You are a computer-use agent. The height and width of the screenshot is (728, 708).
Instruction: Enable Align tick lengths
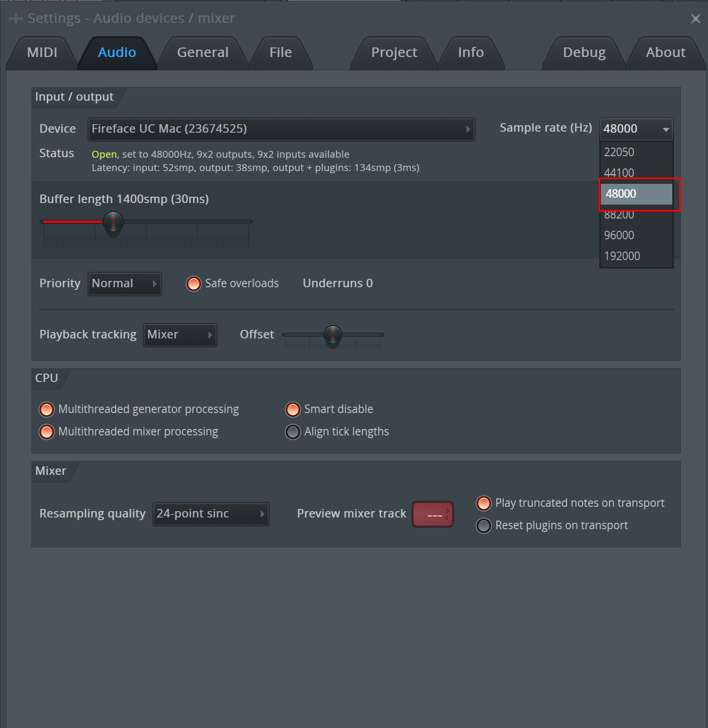coord(293,432)
